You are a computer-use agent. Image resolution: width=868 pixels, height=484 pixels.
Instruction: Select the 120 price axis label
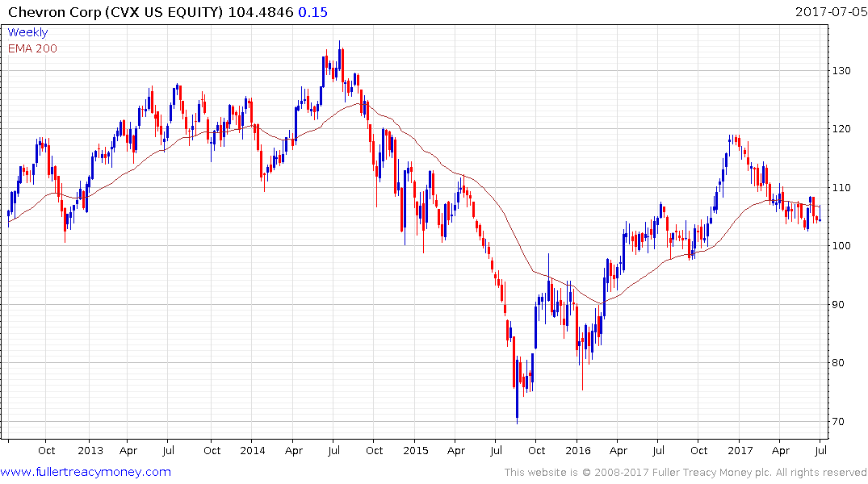pyautogui.click(x=841, y=129)
